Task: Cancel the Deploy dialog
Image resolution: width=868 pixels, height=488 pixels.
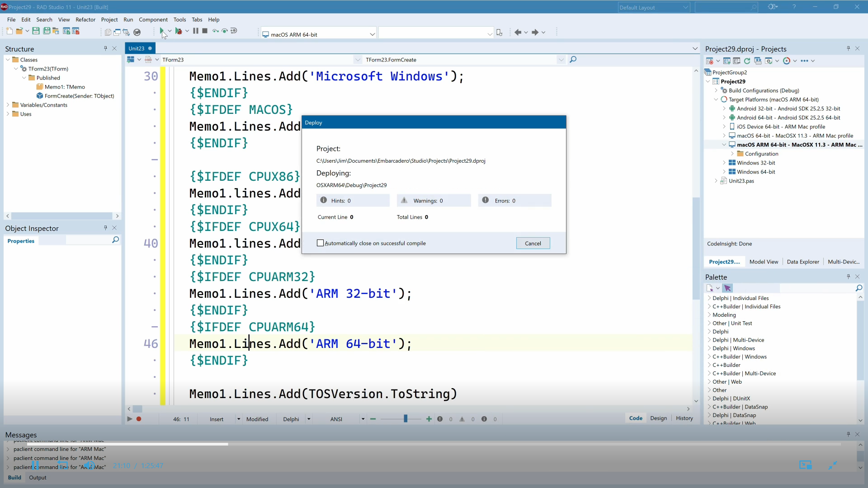Action: click(x=533, y=243)
